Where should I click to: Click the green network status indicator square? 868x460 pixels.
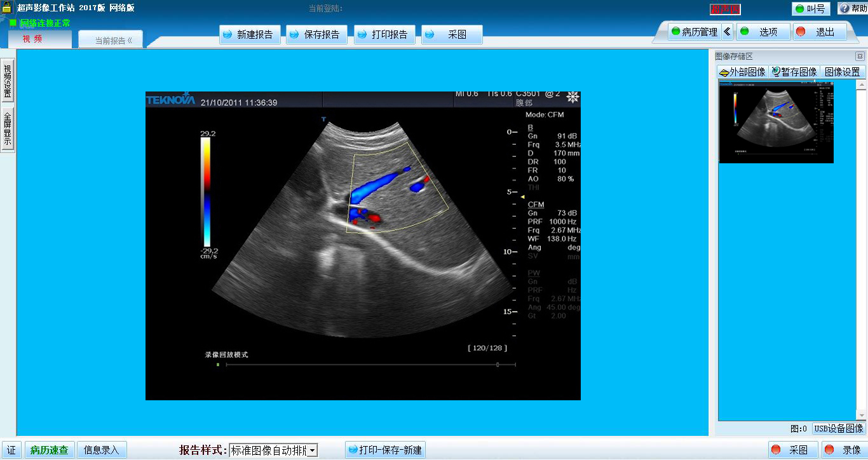13,23
